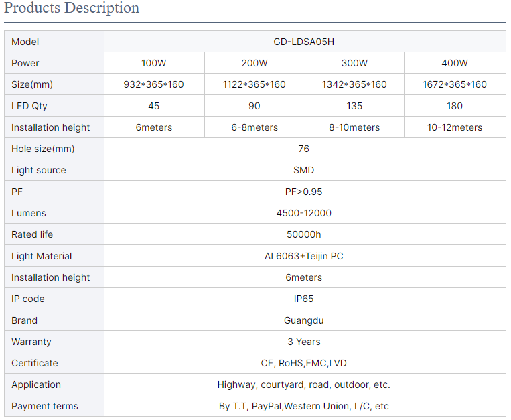Select lumens value 4500-12000
511x420 pixels.
click(304, 213)
